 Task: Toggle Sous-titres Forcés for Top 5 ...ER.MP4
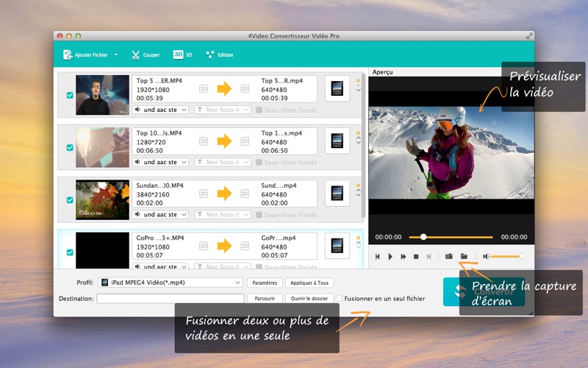259,110
